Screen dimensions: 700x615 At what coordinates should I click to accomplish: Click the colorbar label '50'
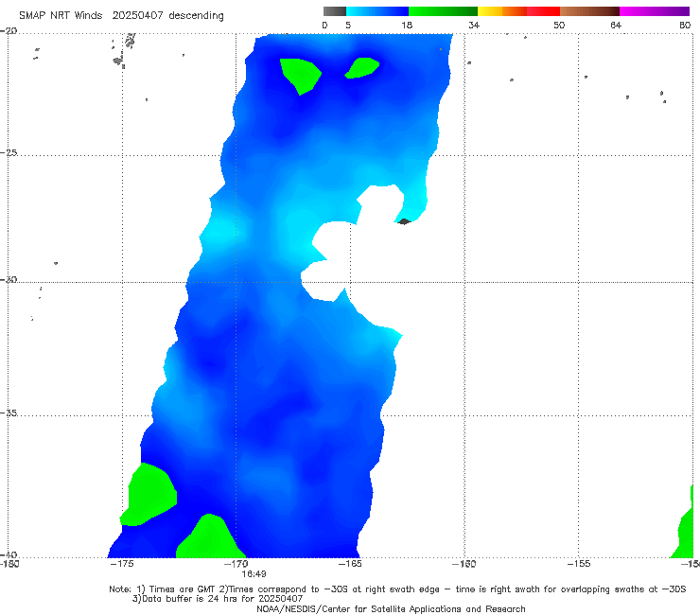click(559, 25)
